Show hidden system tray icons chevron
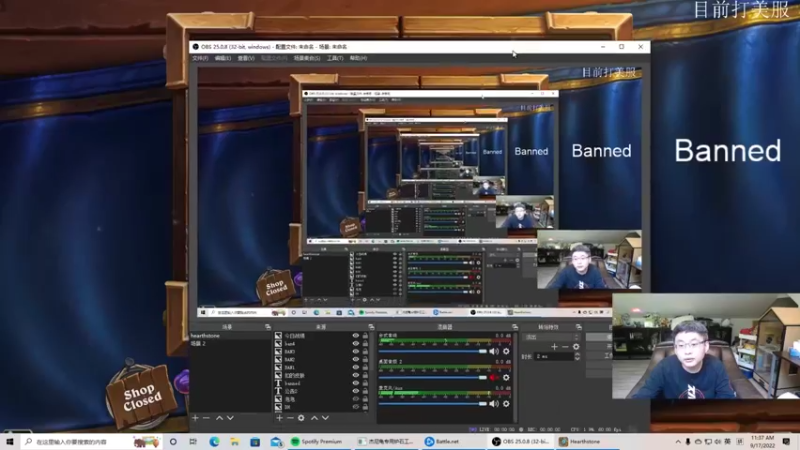This screenshot has width=800, height=450. 678,441
